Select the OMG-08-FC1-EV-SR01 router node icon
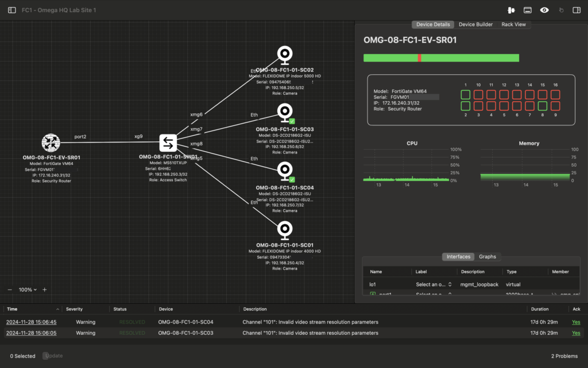 pyautogui.click(x=51, y=143)
